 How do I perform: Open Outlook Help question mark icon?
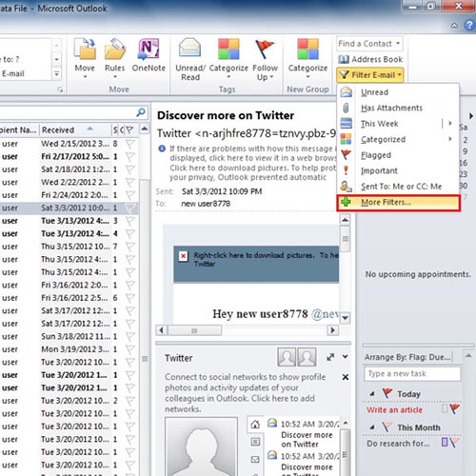[469, 25]
